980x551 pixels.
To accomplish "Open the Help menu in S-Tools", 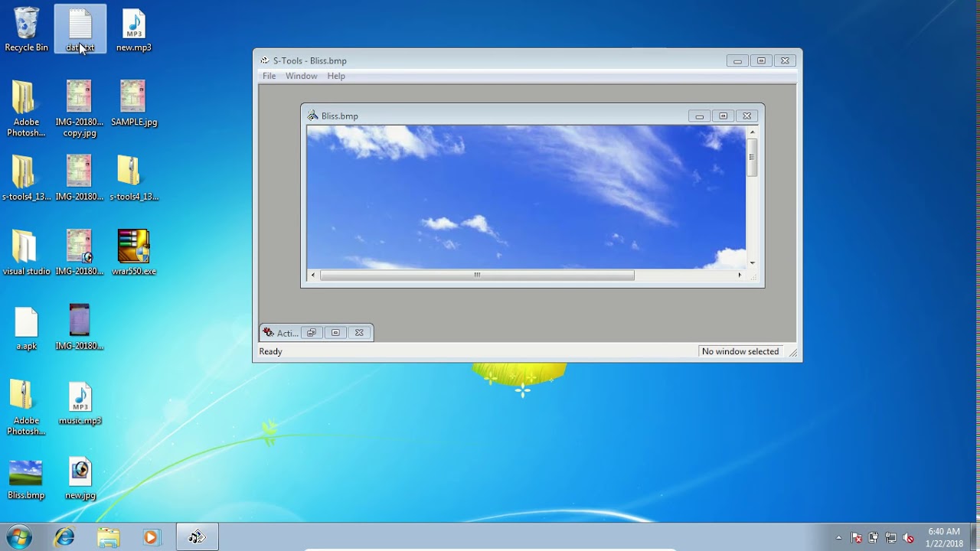I will pos(336,76).
